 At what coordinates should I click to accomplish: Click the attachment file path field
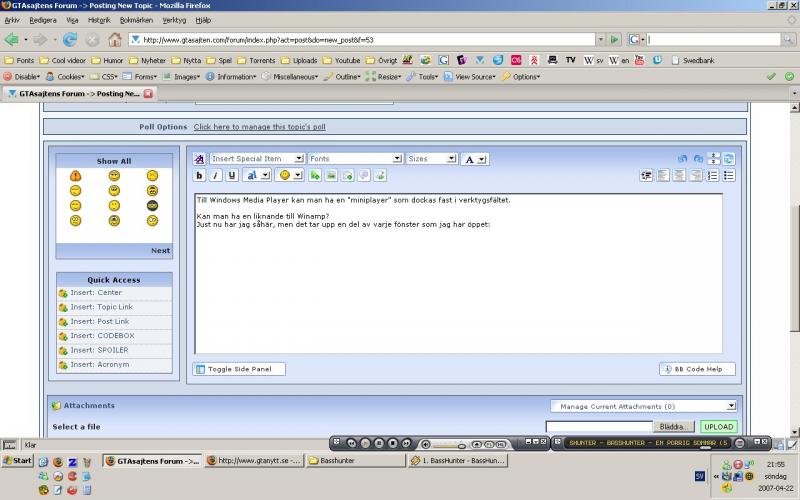click(x=599, y=427)
